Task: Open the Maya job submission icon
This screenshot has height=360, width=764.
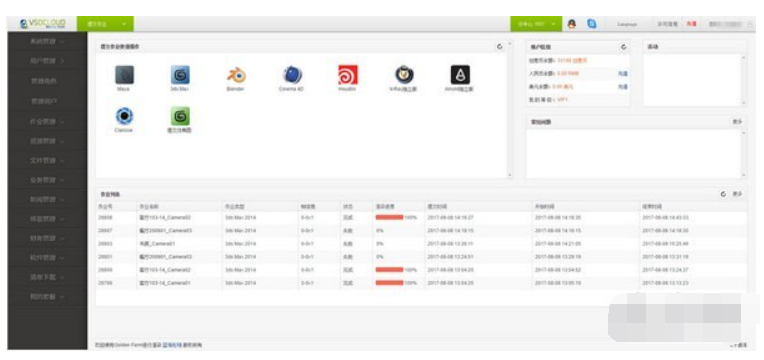Action: click(124, 75)
